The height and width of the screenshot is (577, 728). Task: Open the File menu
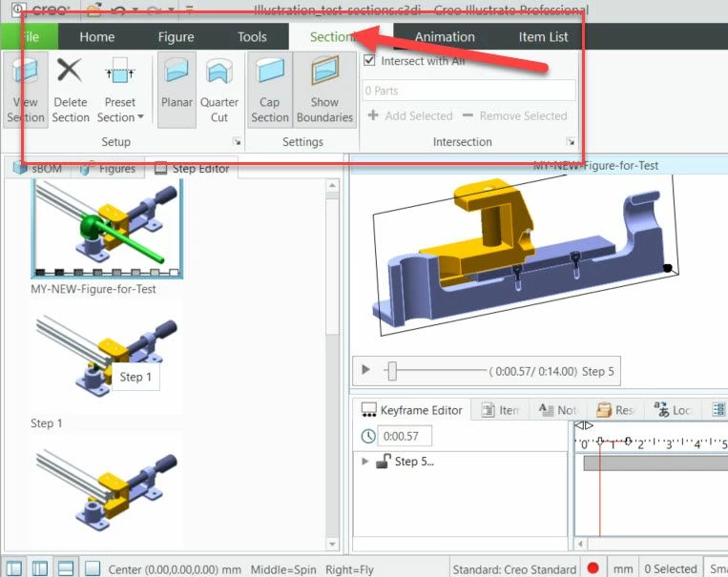tap(30, 36)
